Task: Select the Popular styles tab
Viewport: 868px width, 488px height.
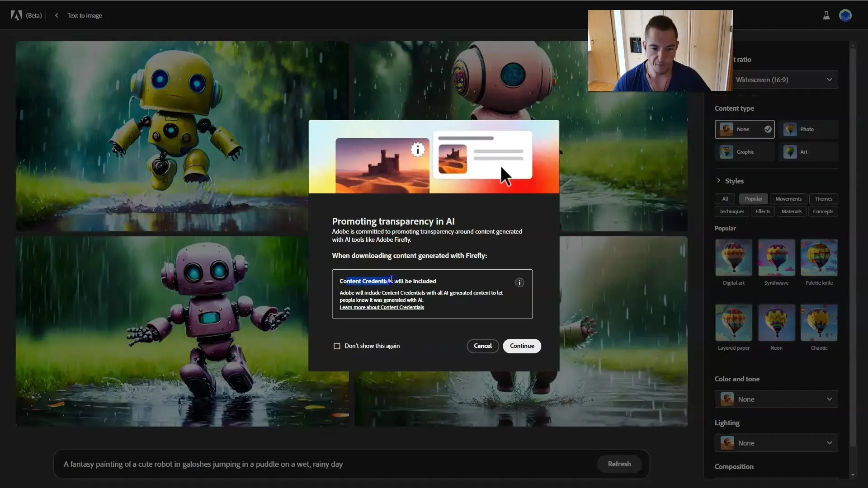Action: 754,198
